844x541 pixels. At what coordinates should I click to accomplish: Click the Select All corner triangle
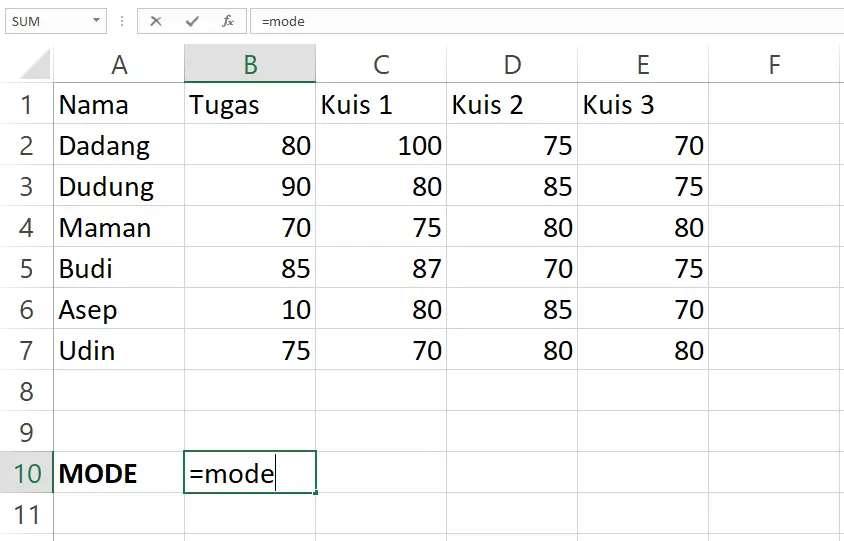coord(35,65)
